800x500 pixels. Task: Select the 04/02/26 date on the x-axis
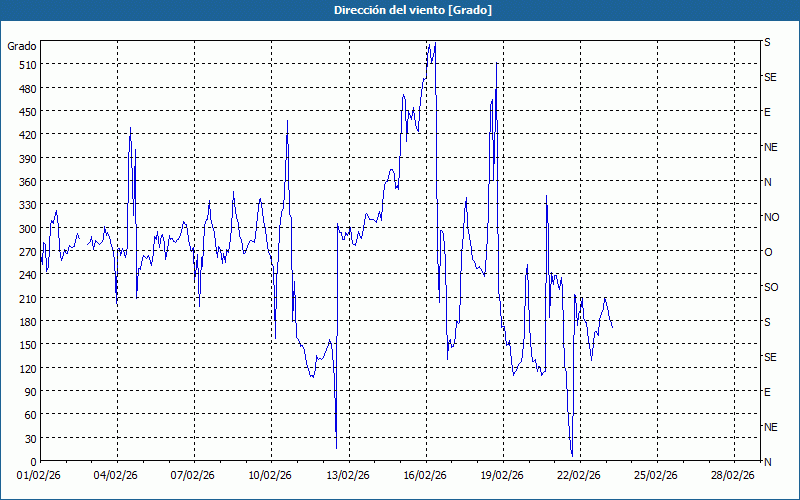point(116,476)
